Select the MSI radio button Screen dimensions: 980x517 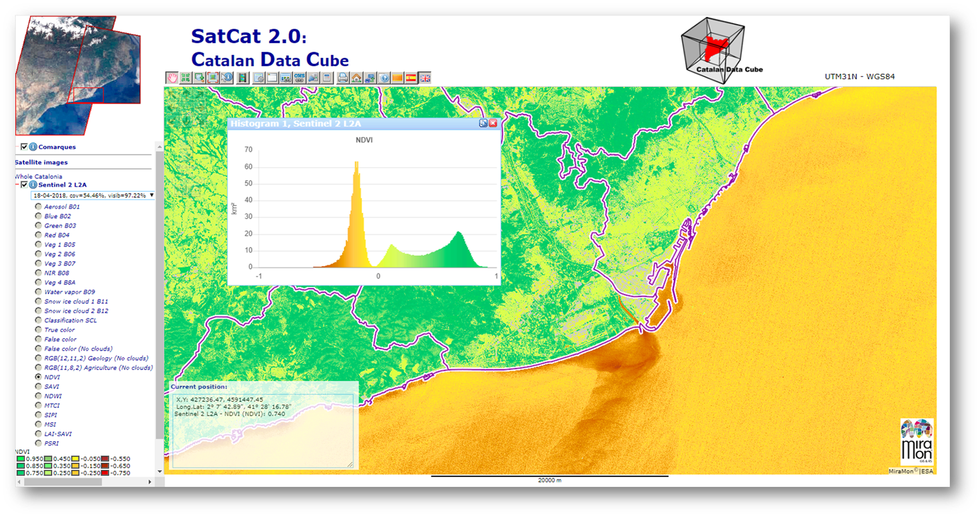[x=38, y=424]
